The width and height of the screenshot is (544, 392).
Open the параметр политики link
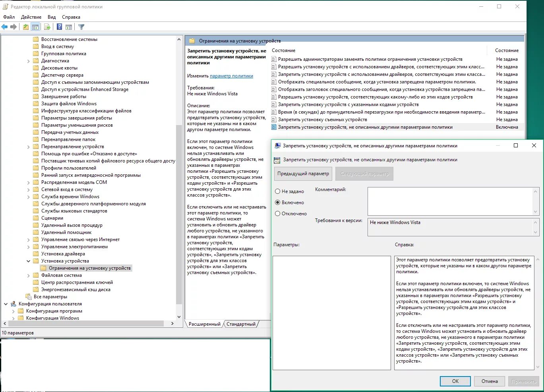tap(231, 76)
